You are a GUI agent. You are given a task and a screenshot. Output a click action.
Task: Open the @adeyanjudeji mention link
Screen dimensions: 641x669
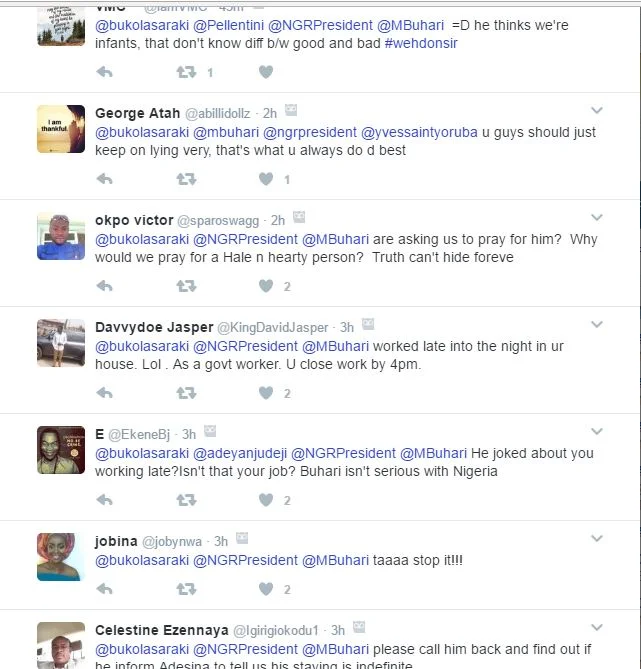pos(238,453)
